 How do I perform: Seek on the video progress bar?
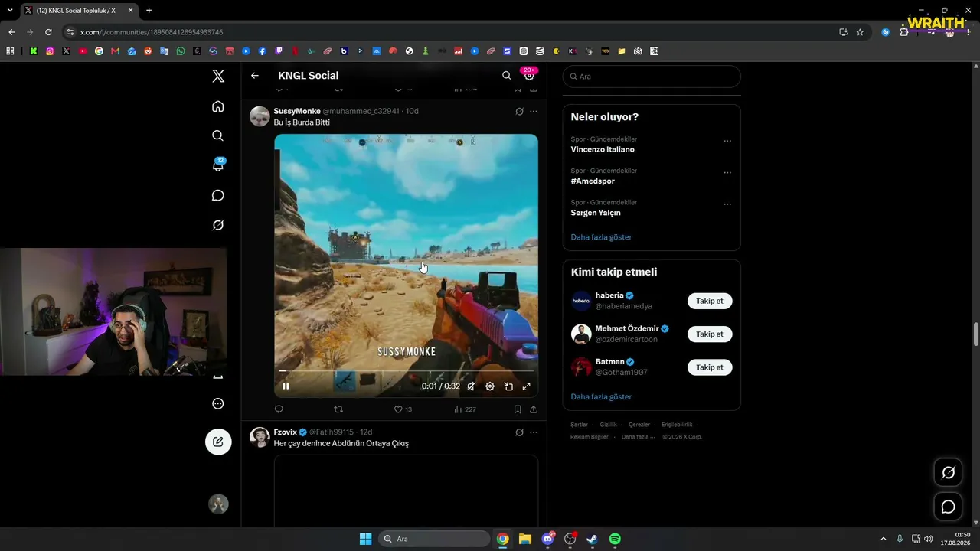(406, 371)
